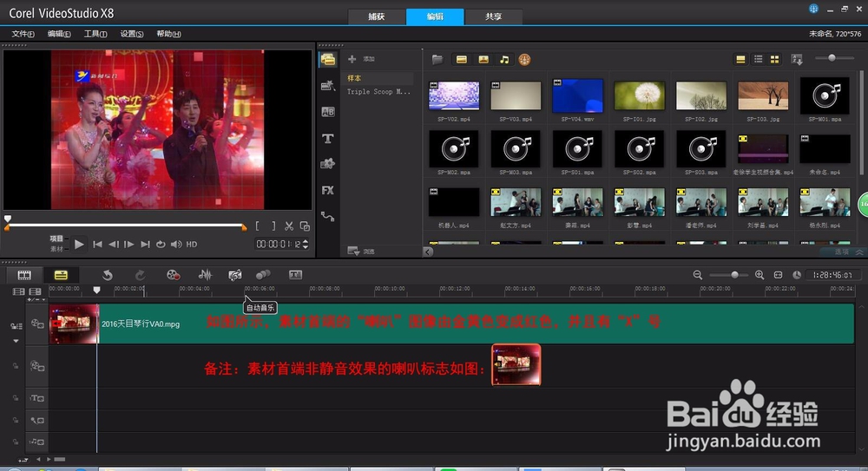The width and height of the screenshot is (868, 471).
Task: Click the 浏览 browse button
Action: point(361,252)
